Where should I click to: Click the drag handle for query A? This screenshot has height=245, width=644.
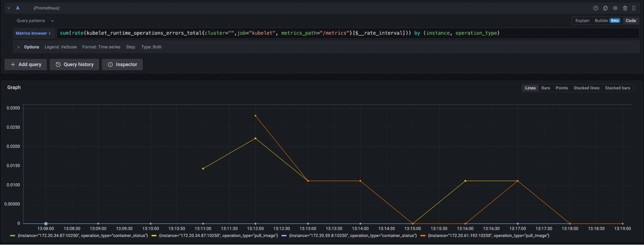click(x=634, y=8)
